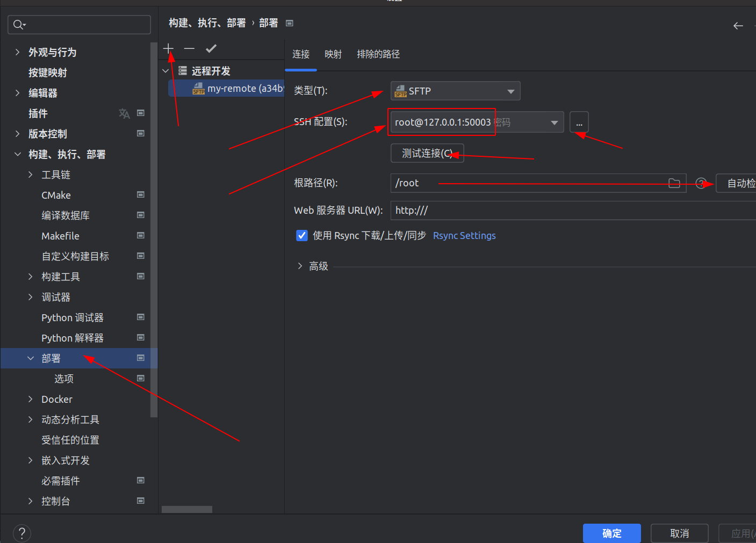Open the Rsync Settings link
This screenshot has height=543, width=756.
tap(464, 236)
